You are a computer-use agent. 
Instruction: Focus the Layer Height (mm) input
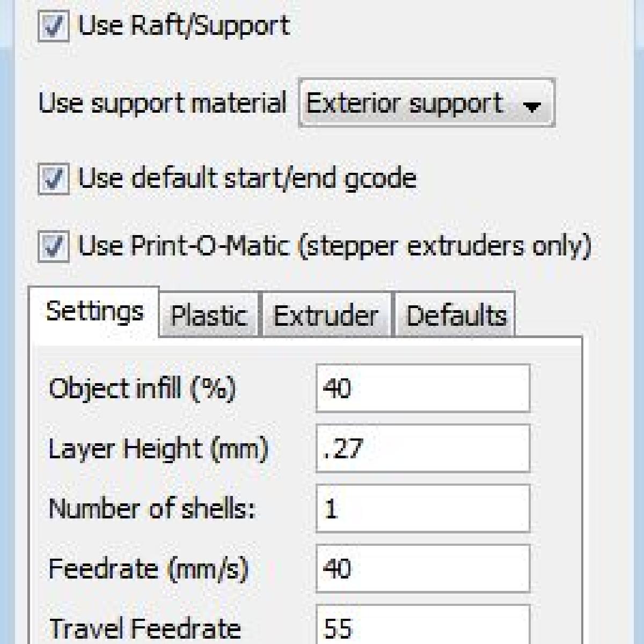coord(422,448)
